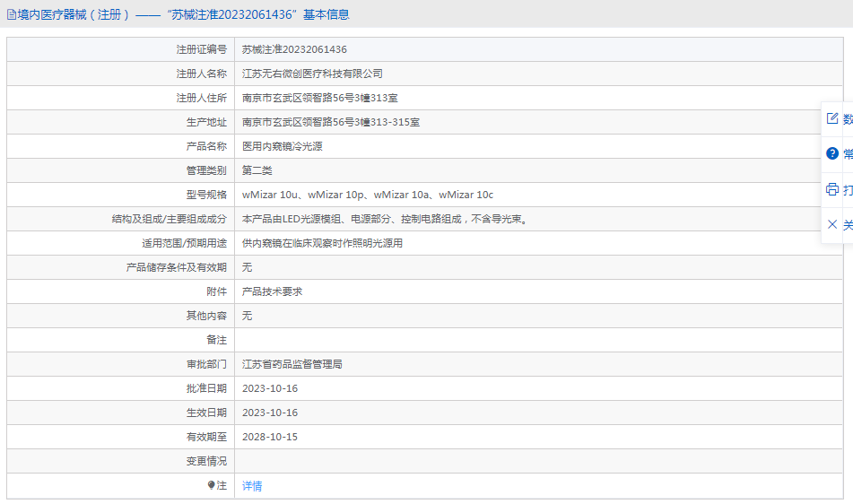Click the 生产地址 label
Viewport: 853px width, 504px height.
(x=206, y=122)
